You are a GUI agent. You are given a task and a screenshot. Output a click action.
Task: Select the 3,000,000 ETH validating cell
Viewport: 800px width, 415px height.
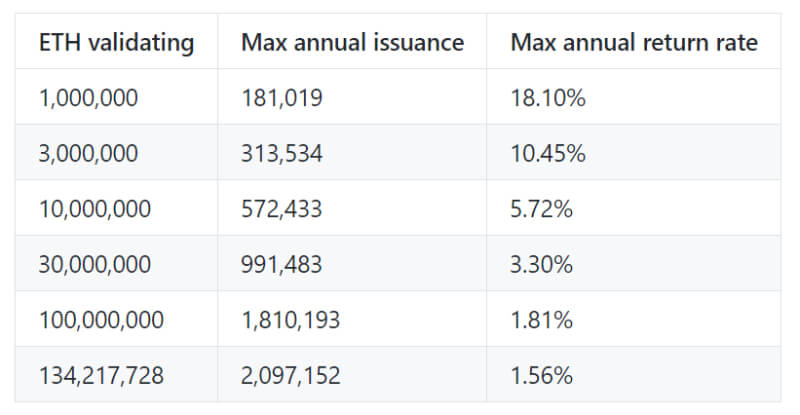tap(88, 153)
